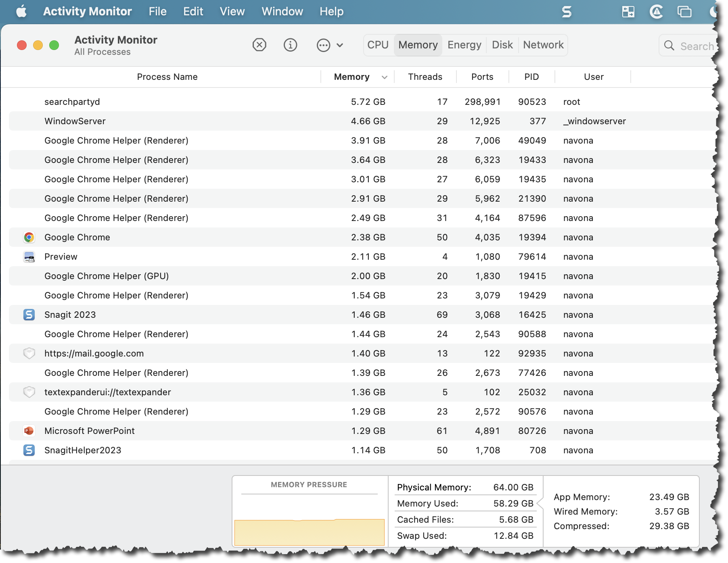The width and height of the screenshot is (728, 563).
Task: Click the SnagitHelper2023 row icon
Action: 29,450
